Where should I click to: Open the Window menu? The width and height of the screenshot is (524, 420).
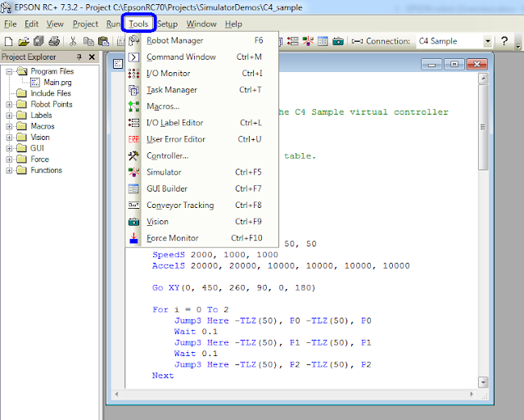tap(201, 24)
